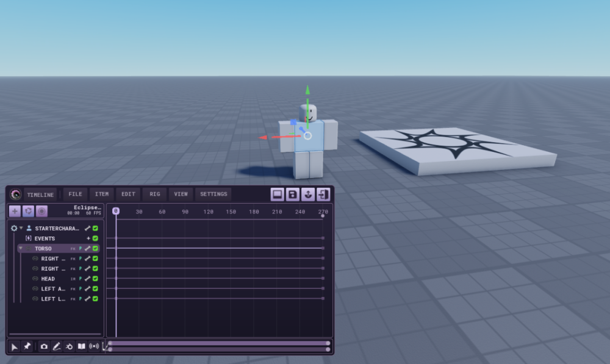Image resolution: width=610 pixels, height=364 pixels.
Task: Collapse the Torso tree arrow
Action: [x=21, y=248]
